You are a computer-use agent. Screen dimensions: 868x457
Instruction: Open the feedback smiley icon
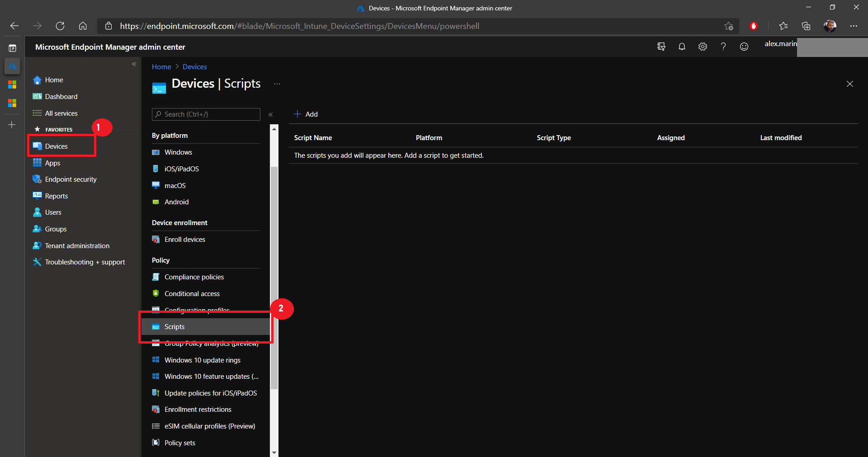pos(744,47)
